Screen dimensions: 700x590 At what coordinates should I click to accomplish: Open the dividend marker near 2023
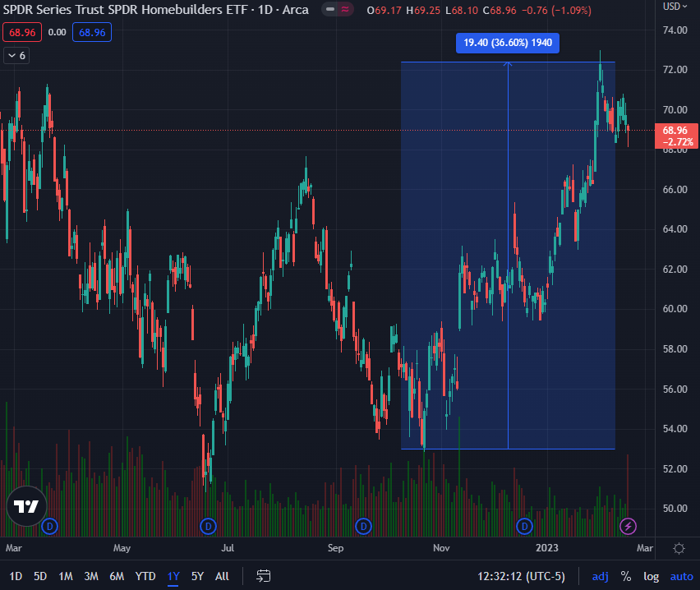click(x=524, y=526)
